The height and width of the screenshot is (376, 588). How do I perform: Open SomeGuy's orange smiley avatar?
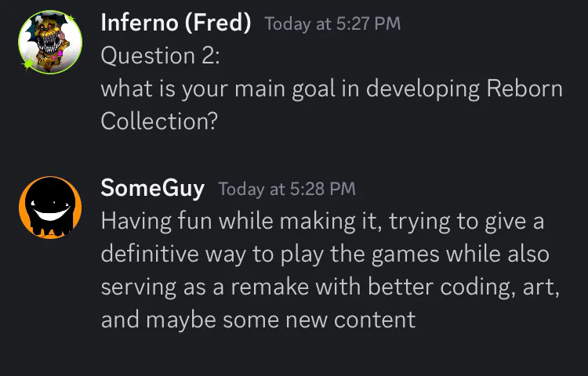pos(50,207)
